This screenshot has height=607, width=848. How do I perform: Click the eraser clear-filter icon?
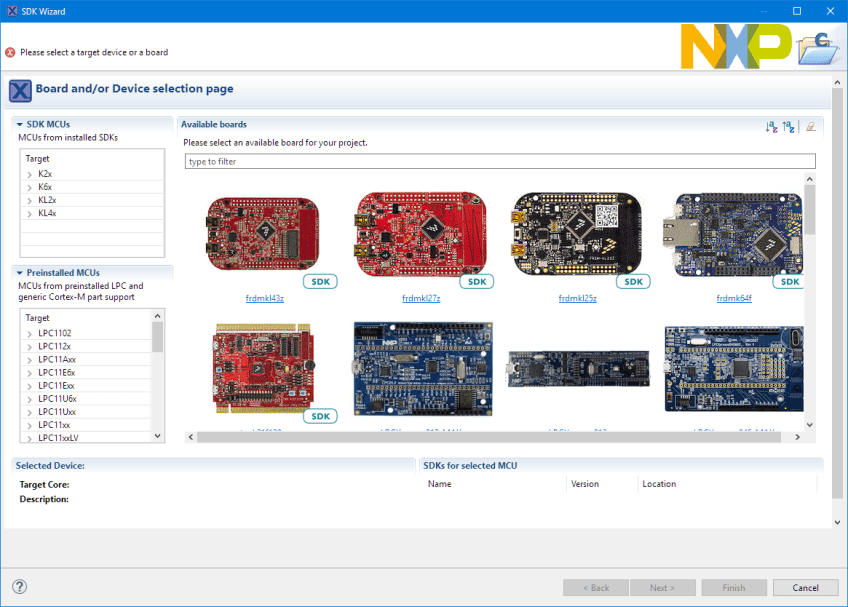pos(810,127)
